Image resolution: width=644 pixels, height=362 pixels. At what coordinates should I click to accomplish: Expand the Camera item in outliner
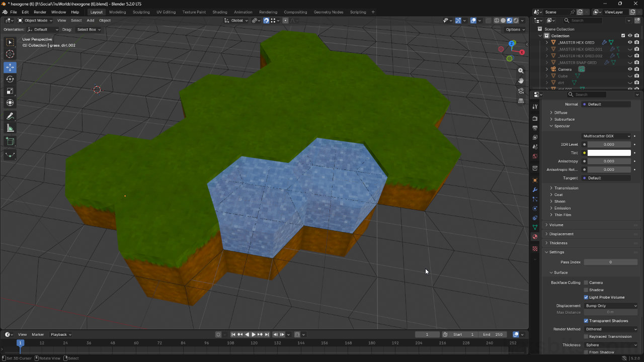(547, 69)
